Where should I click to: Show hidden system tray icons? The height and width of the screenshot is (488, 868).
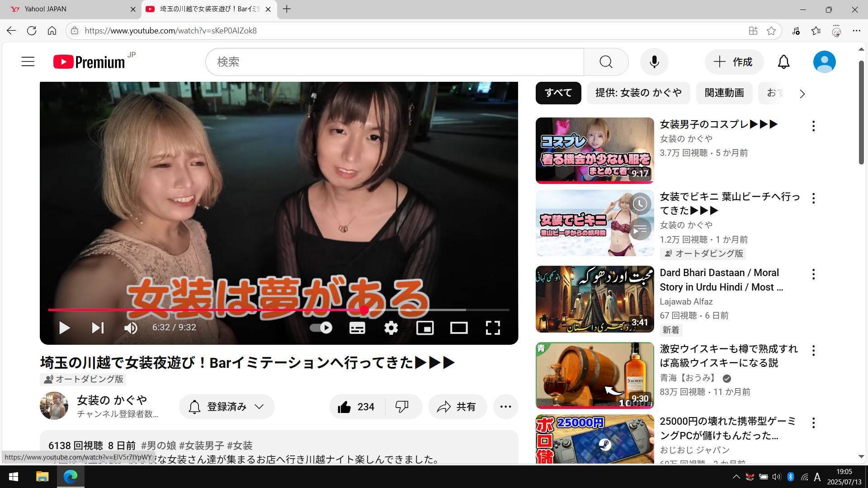point(736,477)
